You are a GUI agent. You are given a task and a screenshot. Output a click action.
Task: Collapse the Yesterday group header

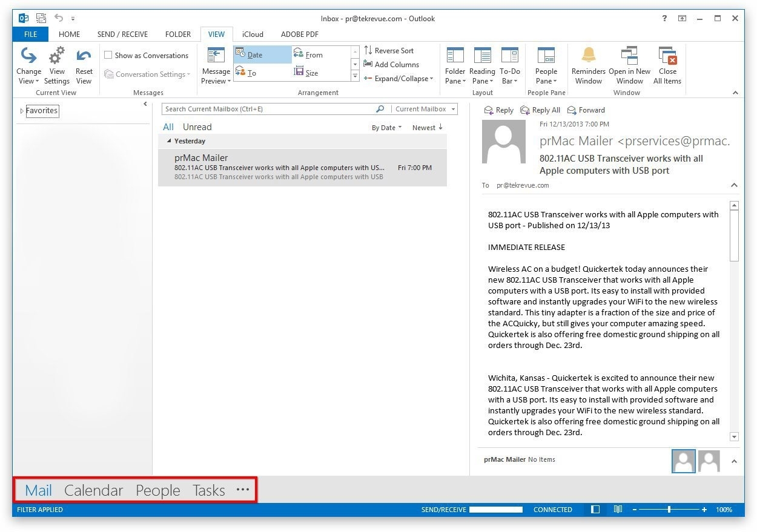169,141
